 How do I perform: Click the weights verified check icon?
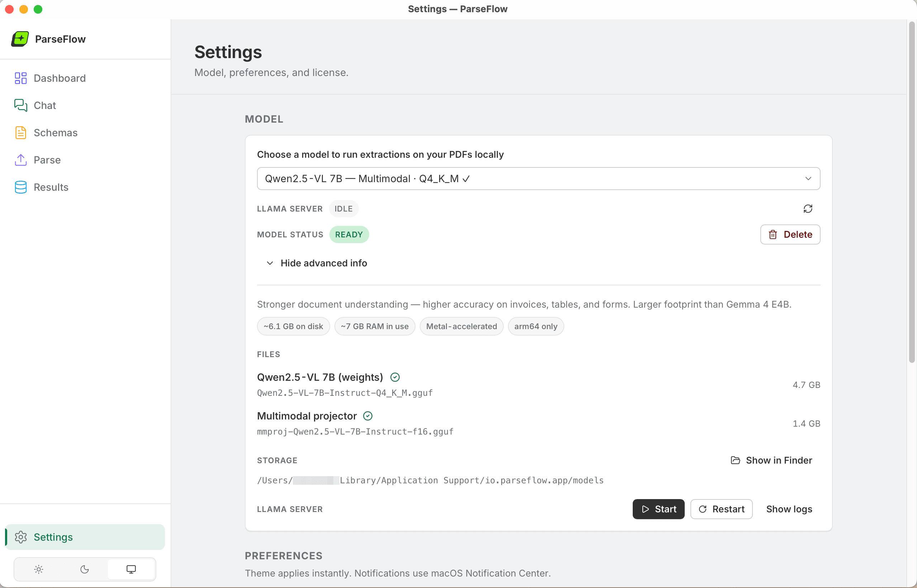tap(395, 377)
